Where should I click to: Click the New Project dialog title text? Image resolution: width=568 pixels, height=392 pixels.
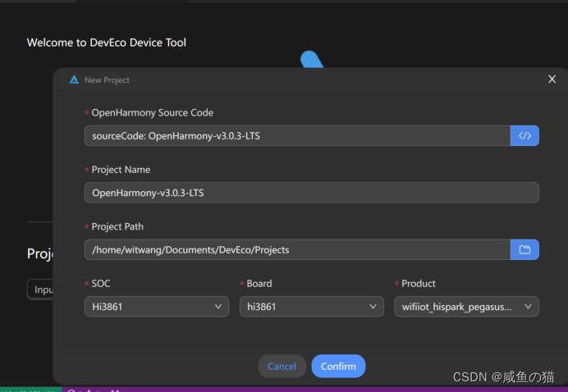tap(107, 80)
